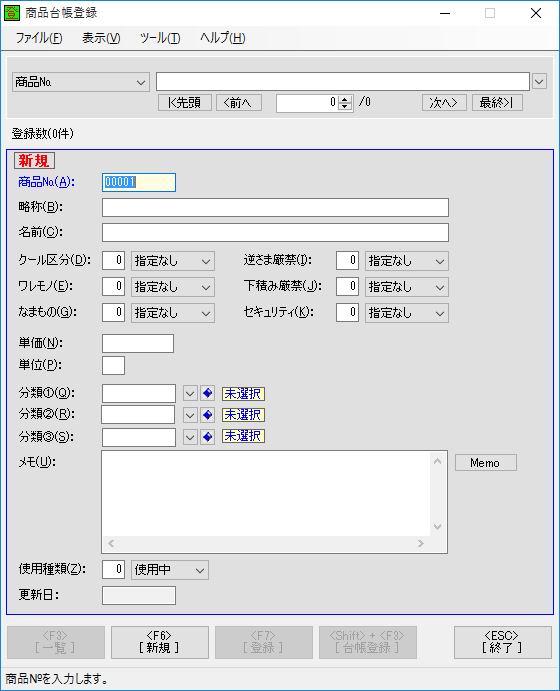
Task: Click the 名前(C) input field
Action: point(275,232)
